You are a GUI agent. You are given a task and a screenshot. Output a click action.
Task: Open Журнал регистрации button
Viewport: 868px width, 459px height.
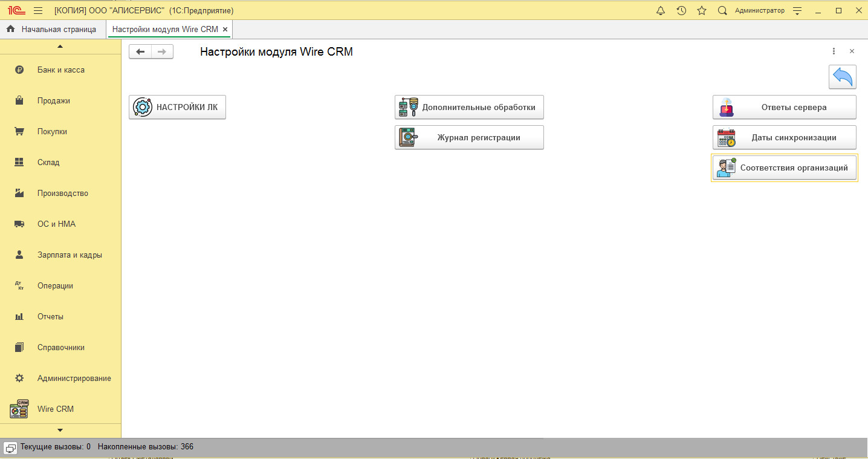(470, 137)
